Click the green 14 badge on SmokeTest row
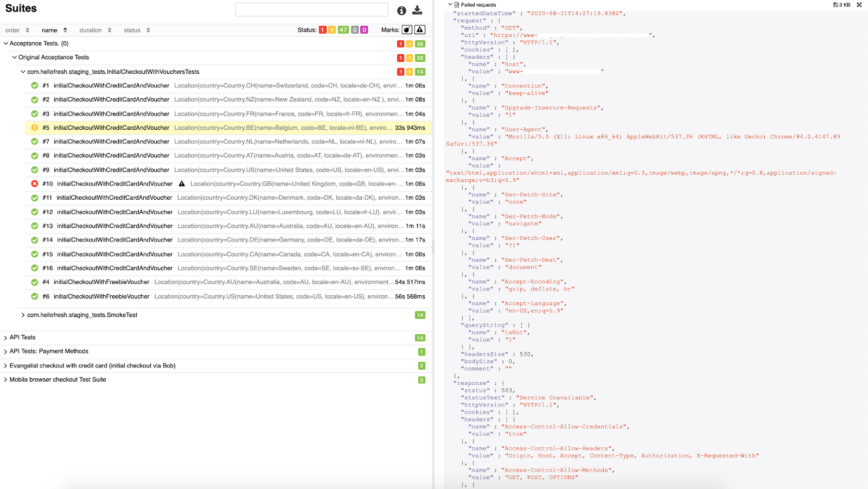Image resolution: width=868 pixels, height=489 pixels. tap(420, 315)
